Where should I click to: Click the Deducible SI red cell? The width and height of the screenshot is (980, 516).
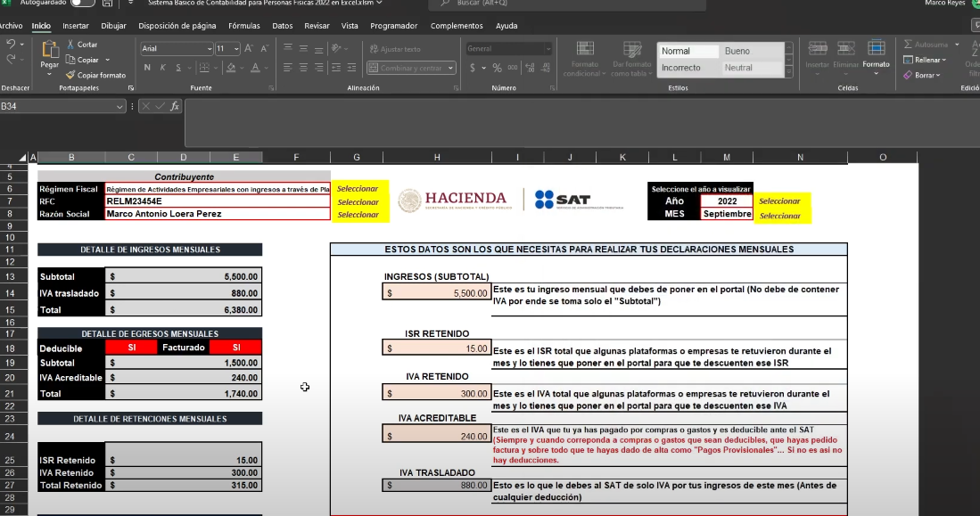coord(131,348)
